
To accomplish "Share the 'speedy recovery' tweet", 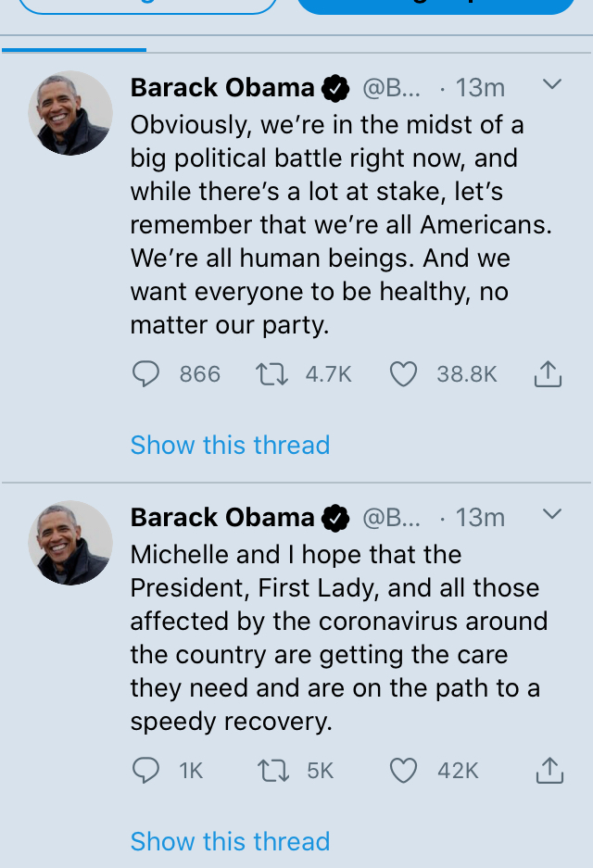I will coord(549,771).
